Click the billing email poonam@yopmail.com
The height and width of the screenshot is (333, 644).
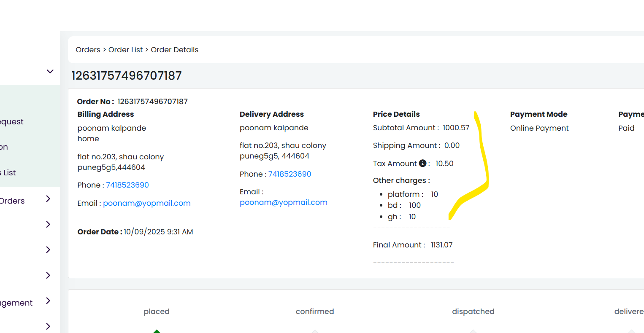coord(147,203)
